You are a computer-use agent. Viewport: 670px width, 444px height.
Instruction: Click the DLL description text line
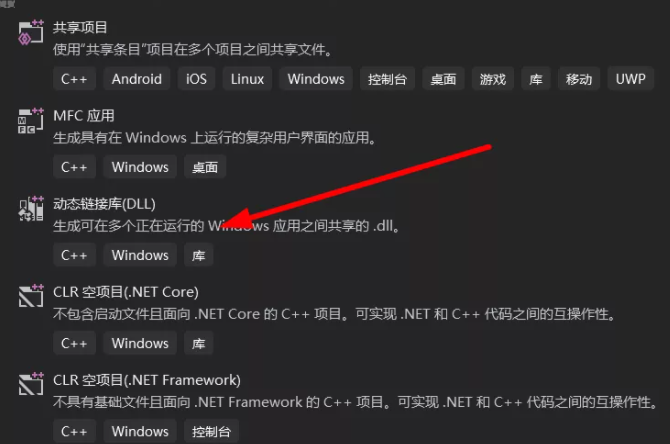pos(226,226)
